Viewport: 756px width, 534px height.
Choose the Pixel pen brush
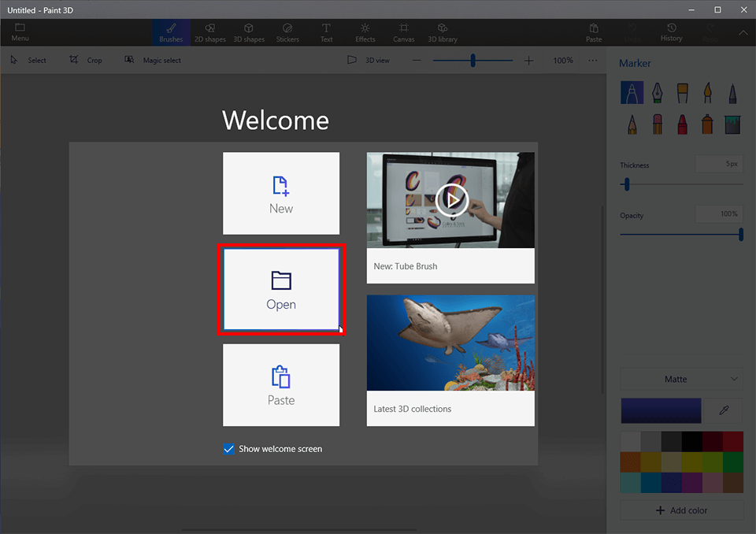click(732, 92)
